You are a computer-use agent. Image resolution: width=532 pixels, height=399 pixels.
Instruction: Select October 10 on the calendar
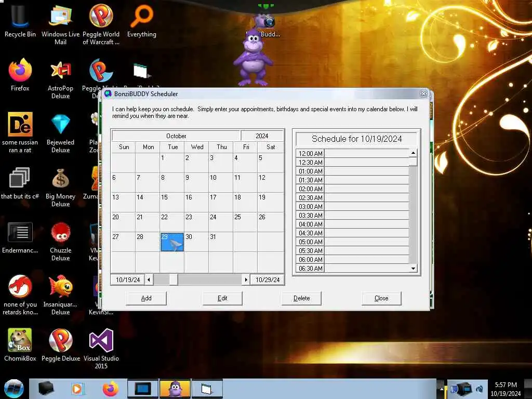221,182
